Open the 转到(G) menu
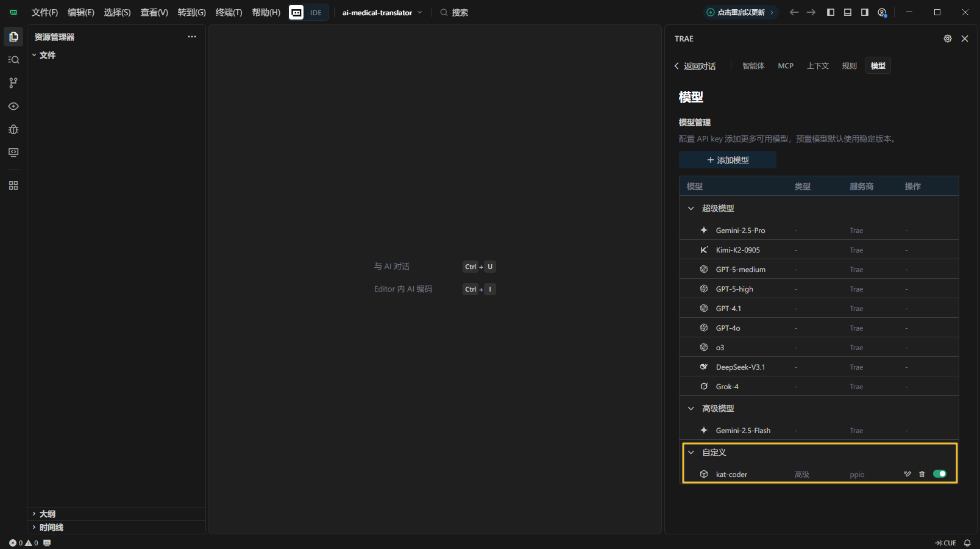 [x=192, y=12]
